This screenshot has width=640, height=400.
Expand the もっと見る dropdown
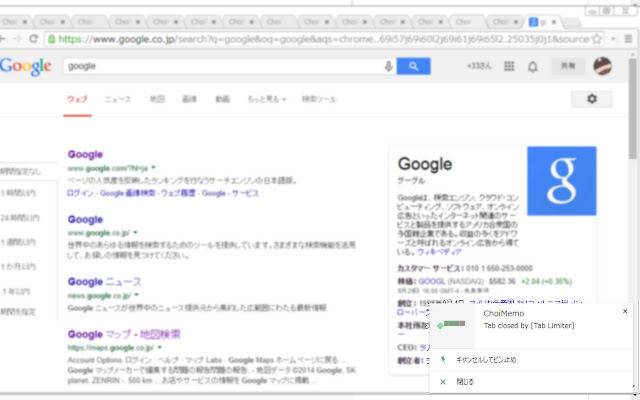[267, 100]
